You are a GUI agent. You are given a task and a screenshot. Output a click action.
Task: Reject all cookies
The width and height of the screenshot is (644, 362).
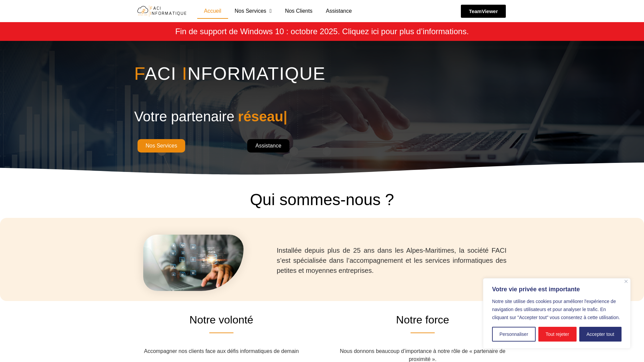557,334
